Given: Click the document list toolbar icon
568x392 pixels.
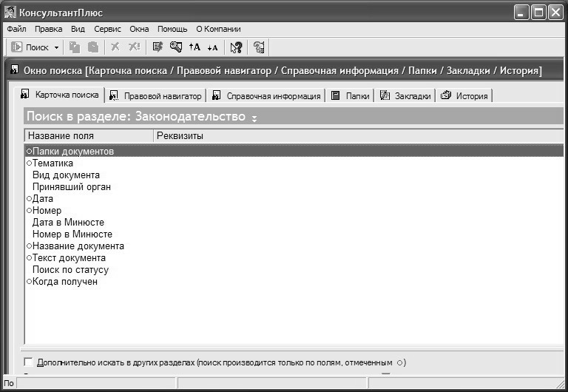Looking at the screenshot, I should [x=158, y=47].
